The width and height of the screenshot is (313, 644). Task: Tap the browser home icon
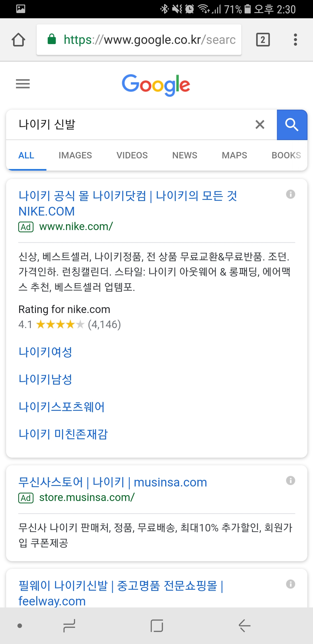click(18, 40)
